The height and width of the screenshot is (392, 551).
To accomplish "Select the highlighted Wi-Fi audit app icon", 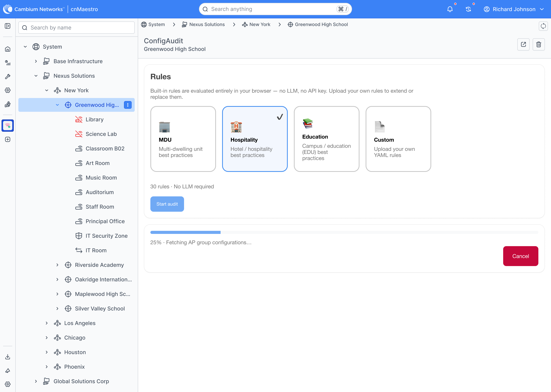I will point(8,126).
